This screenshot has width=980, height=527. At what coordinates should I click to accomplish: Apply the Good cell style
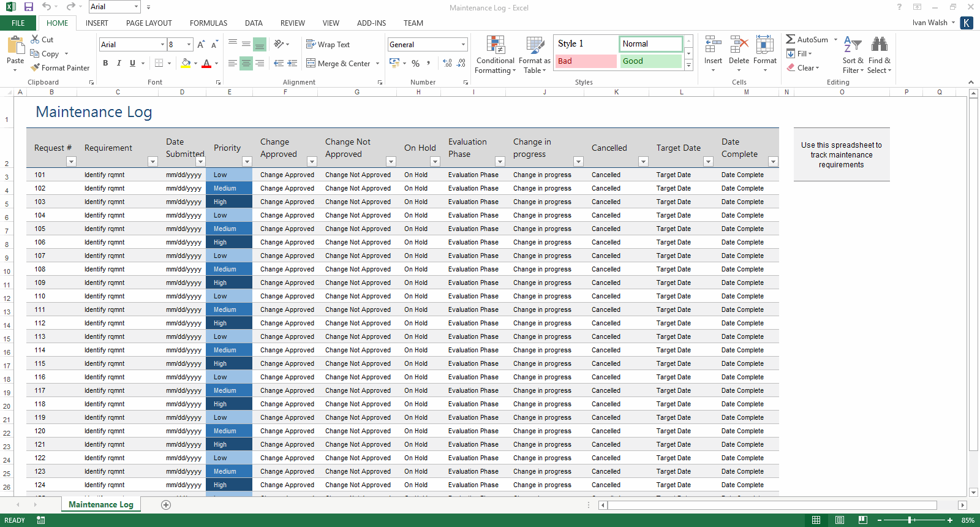coord(650,61)
